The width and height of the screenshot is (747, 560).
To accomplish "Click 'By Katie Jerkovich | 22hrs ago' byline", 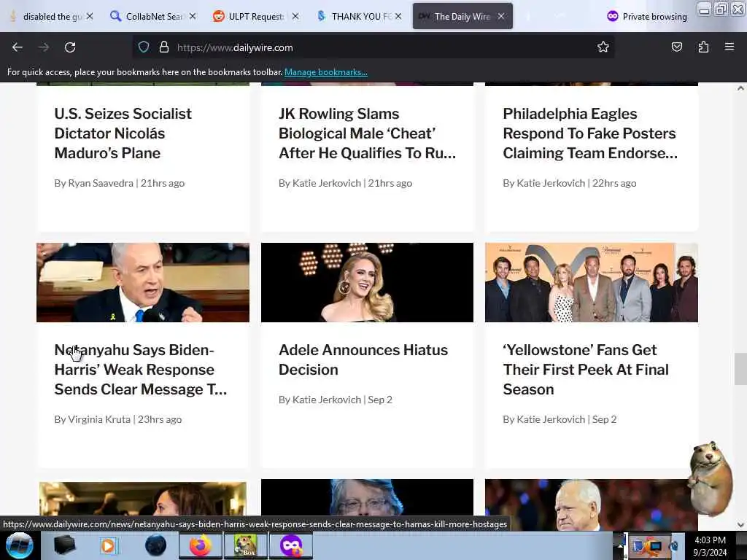I will 569,183.
